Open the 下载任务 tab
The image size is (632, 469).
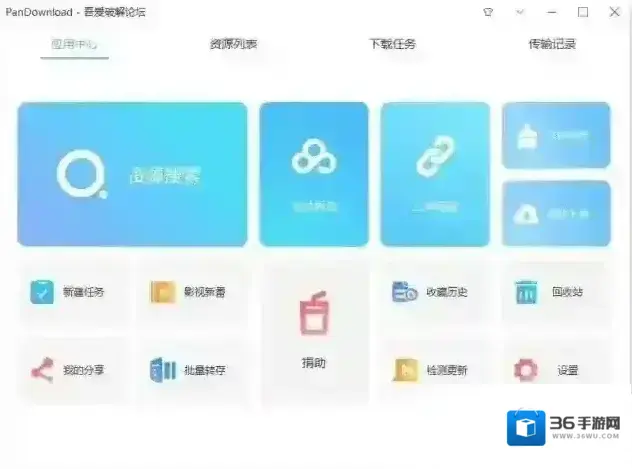(x=392, y=44)
